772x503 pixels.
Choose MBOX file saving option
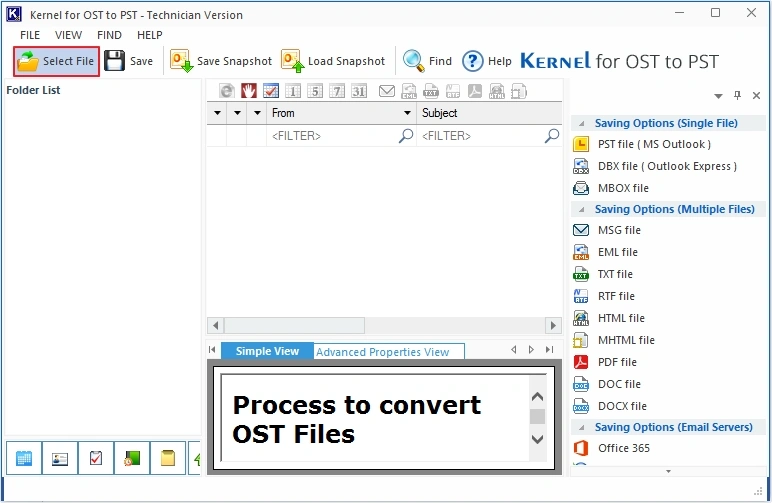[611, 188]
